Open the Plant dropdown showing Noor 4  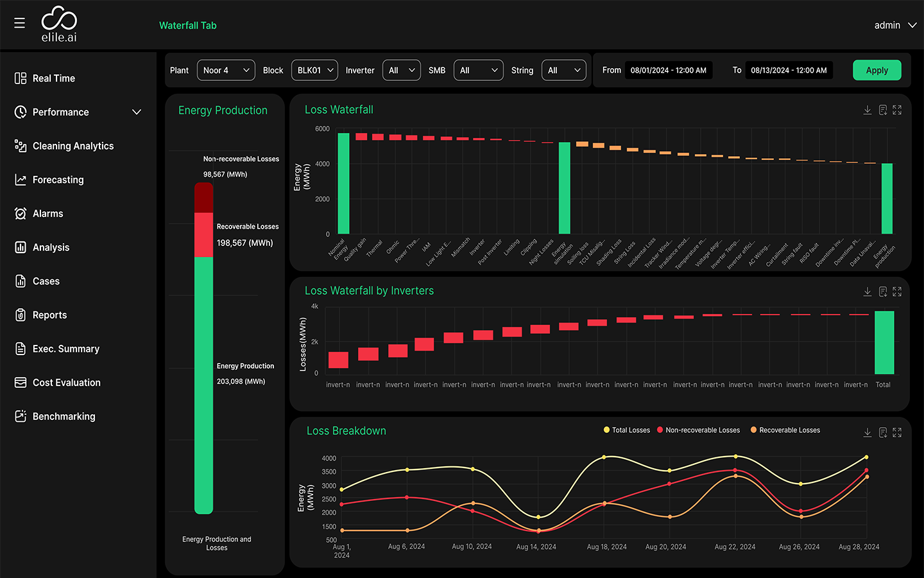click(x=226, y=71)
